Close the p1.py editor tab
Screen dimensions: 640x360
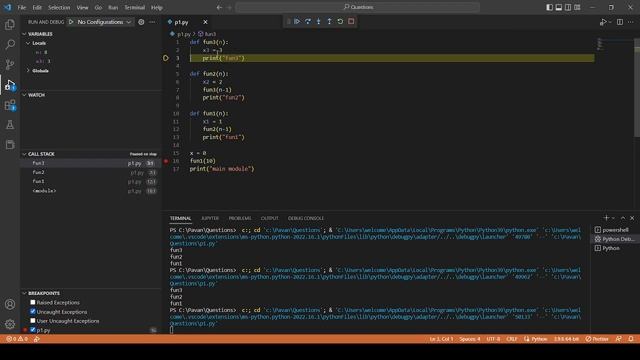[x=205, y=22]
